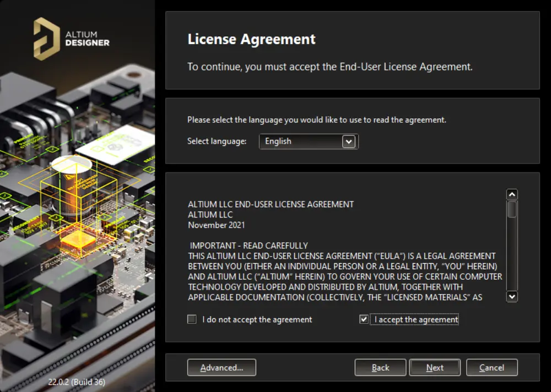
Task: Click 'To continue, you must accept' message
Action: [x=330, y=67]
